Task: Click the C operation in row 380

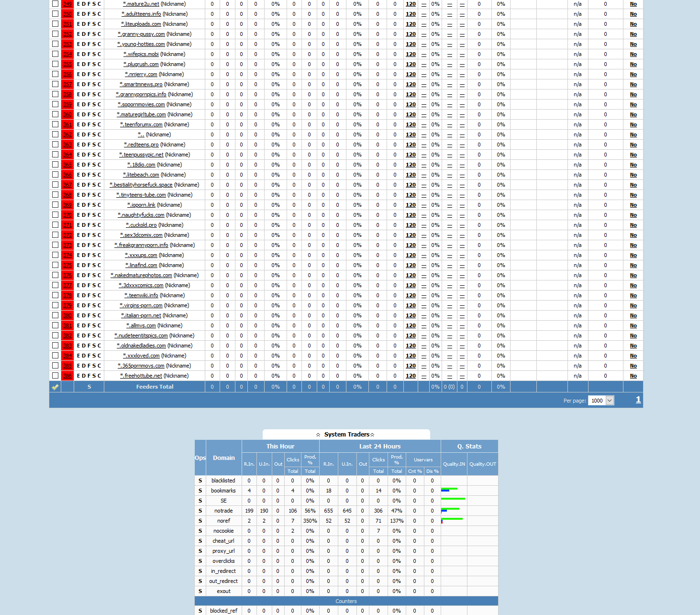Action: [x=100, y=316]
